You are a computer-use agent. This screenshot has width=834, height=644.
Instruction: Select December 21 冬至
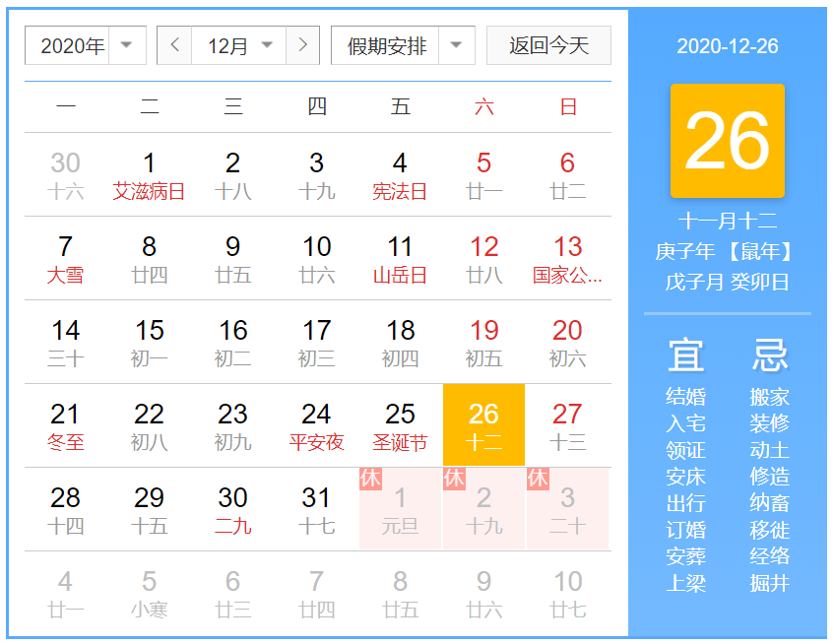coord(65,426)
